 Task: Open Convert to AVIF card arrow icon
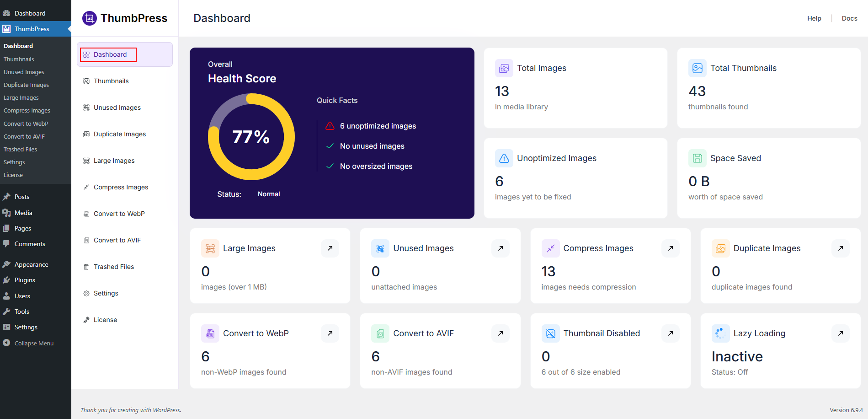click(x=501, y=333)
